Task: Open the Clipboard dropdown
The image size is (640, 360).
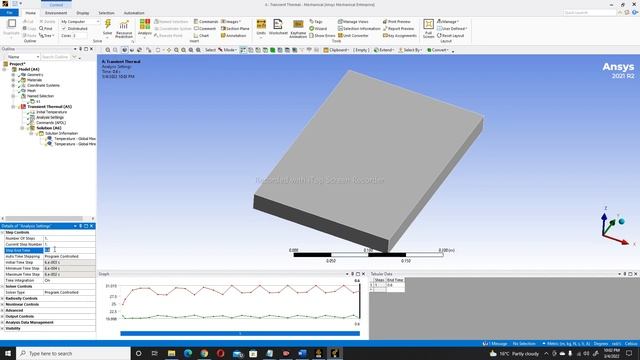Action: point(336,50)
